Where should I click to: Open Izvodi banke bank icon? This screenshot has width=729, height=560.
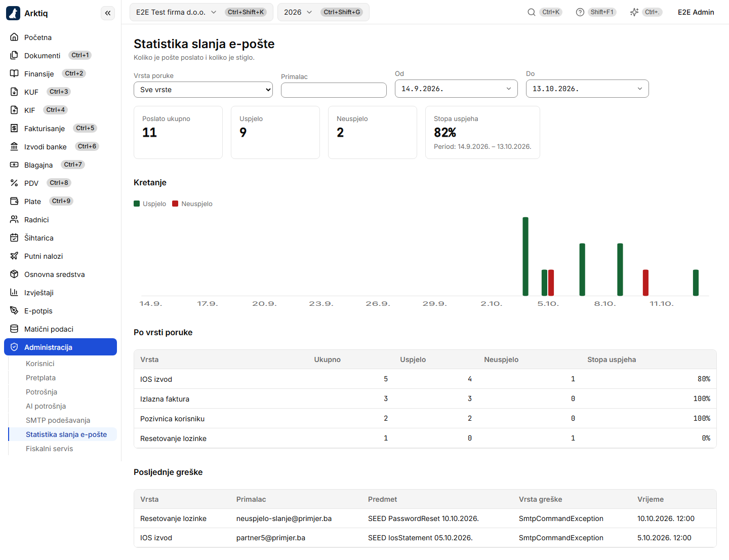click(x=14, y=146)
